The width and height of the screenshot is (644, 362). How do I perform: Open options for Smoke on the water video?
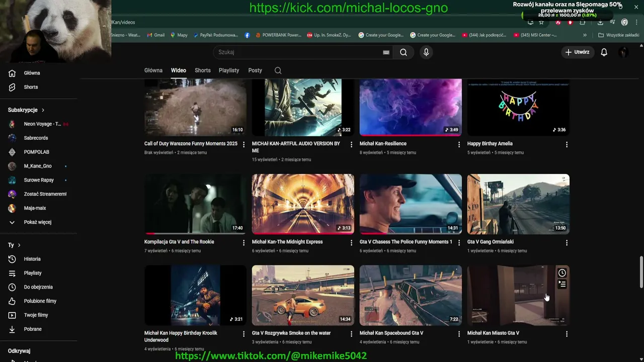click(351, 334)
